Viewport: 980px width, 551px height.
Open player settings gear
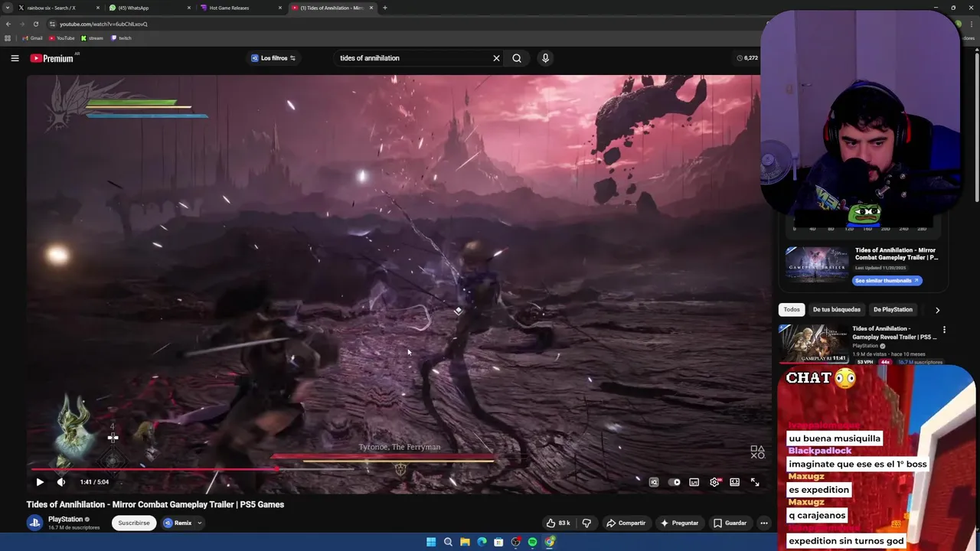714,482
